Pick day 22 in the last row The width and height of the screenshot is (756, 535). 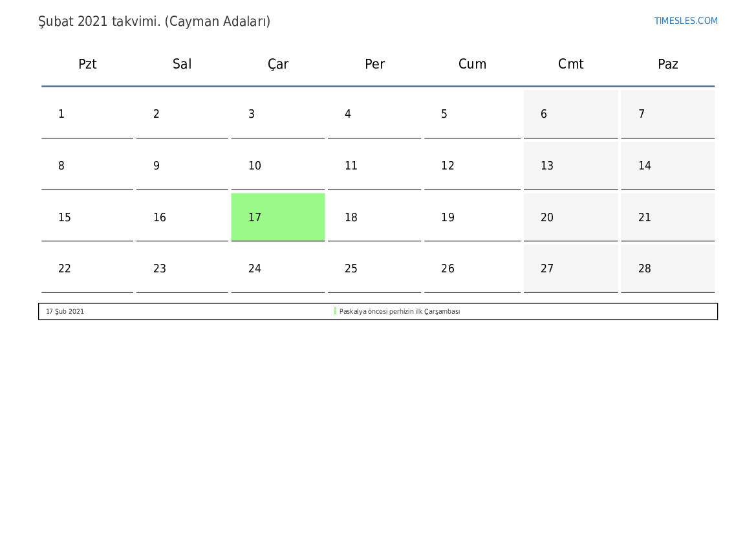point(87,268)
